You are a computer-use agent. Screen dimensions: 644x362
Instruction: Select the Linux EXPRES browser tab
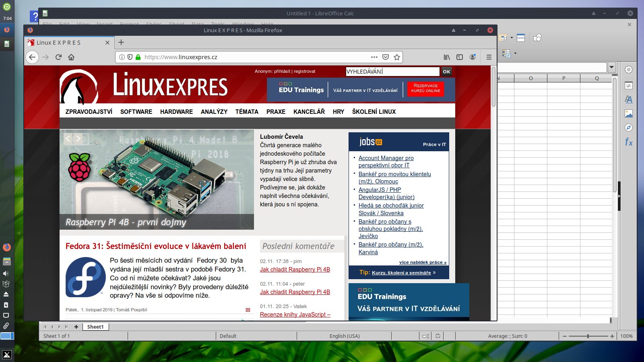[x=69, y=43]
